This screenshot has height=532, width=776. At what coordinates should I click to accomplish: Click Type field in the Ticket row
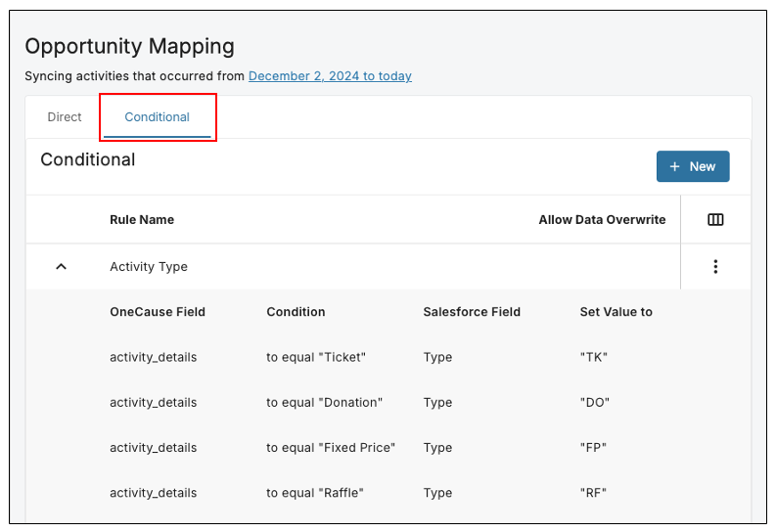tap(437, 358)
